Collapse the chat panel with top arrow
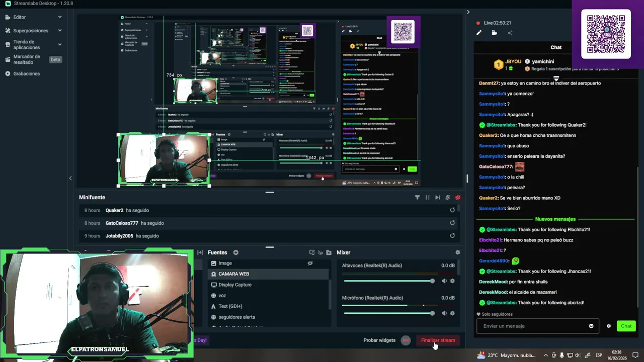Viewport: 644px width, 362px height. (468, 12)
